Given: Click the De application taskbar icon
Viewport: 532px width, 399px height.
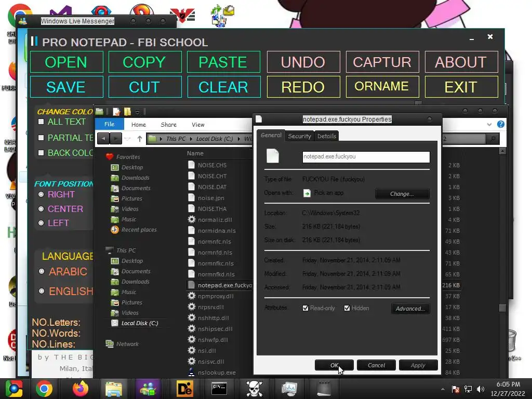Looking at the screenshot, I should tap(184, 389).
